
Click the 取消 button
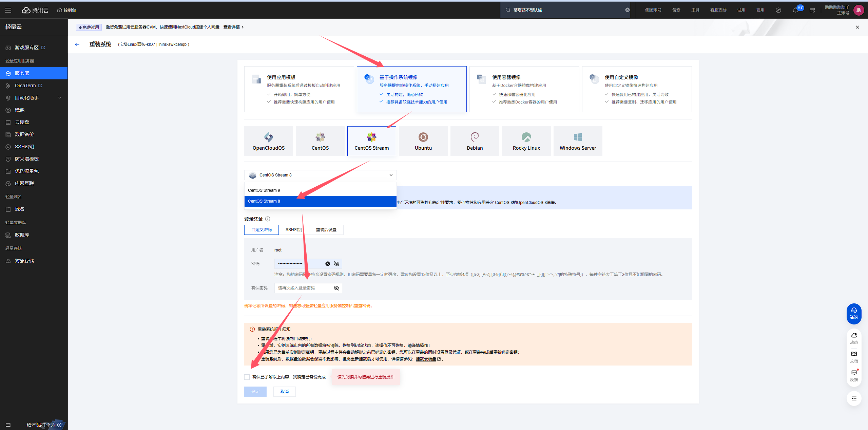[284, 392]
